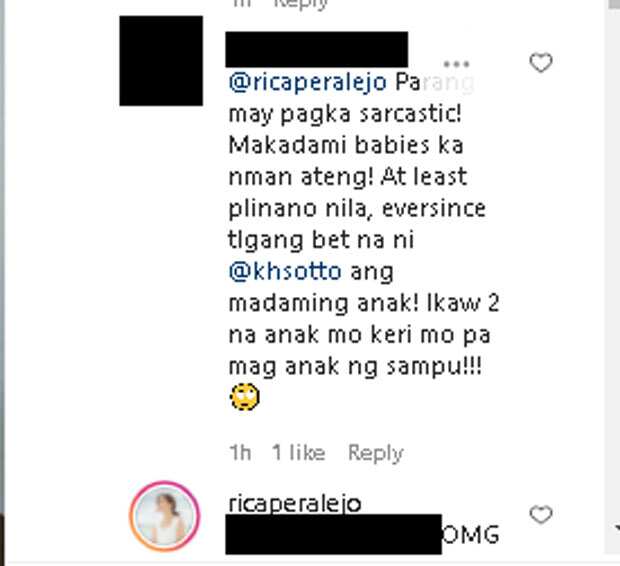
Task: Open the three-dot options on the comment
Action: coord(456,64)
